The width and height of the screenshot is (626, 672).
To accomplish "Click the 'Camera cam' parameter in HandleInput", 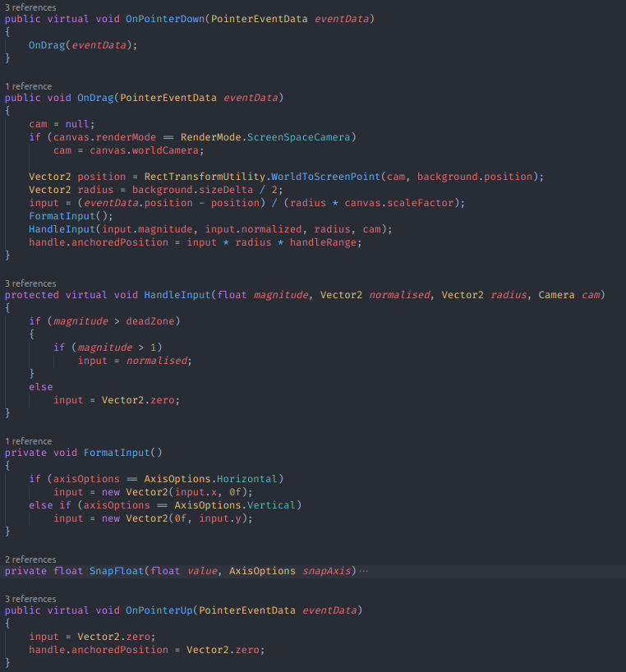I will click(569, 295).
